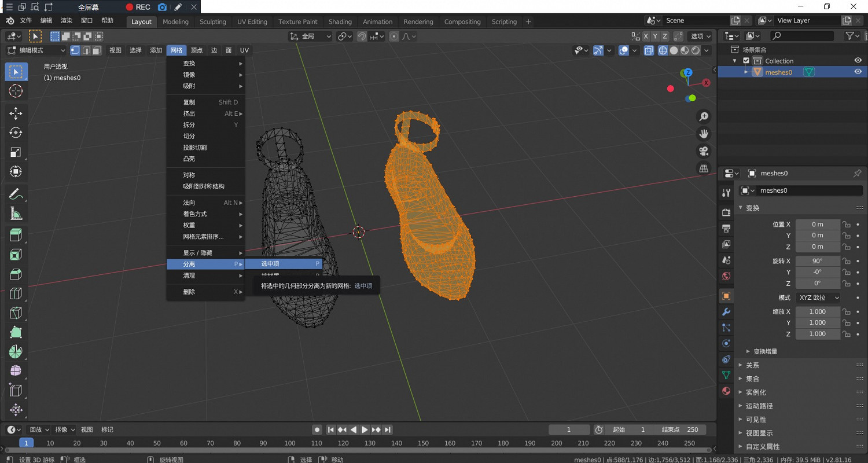Open the Modifier properties wrench tab

tap(726, 312)
